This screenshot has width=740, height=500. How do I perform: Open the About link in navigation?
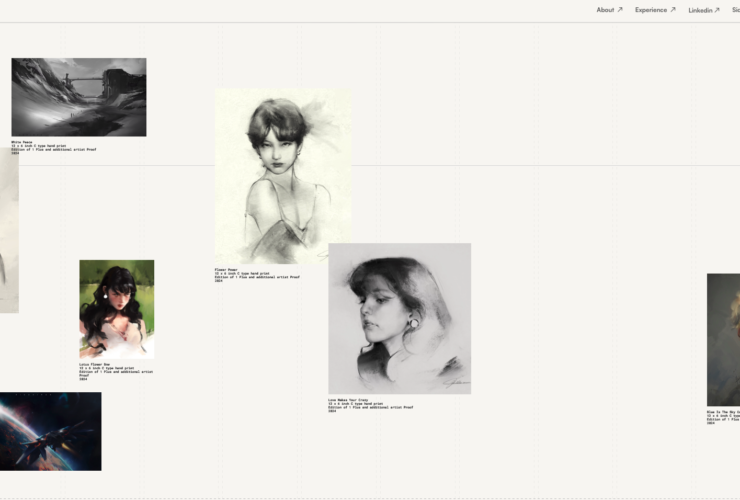pyautogui.click(x=605, y=10)
